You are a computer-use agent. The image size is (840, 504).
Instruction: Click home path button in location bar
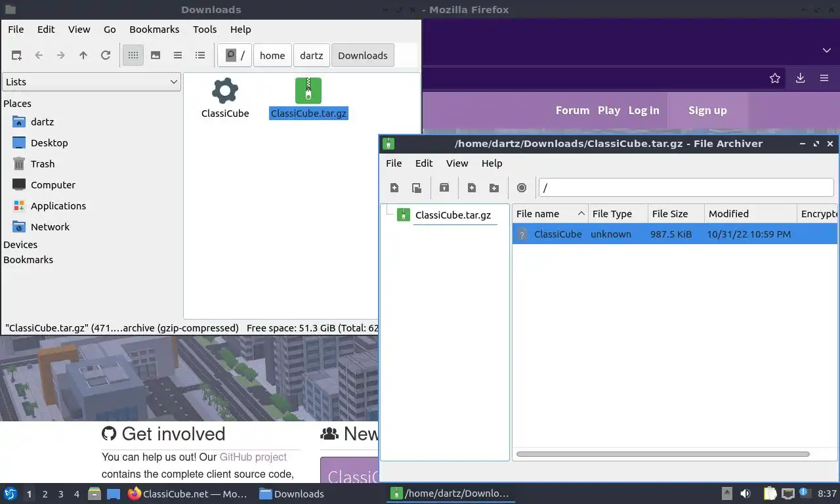(x=272, y=55)
